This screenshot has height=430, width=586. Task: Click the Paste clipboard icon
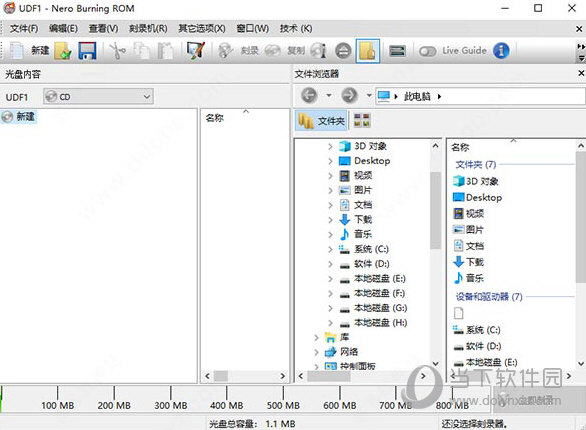pos(165,50)
